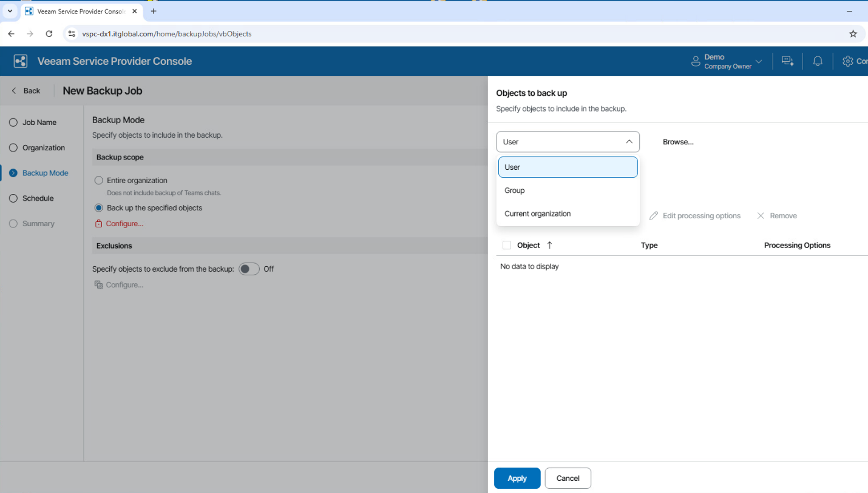Image resolution: width=868 pixels, height=493 pixels.
Task: Click the Apply button
Action: (x=517, y=478)
